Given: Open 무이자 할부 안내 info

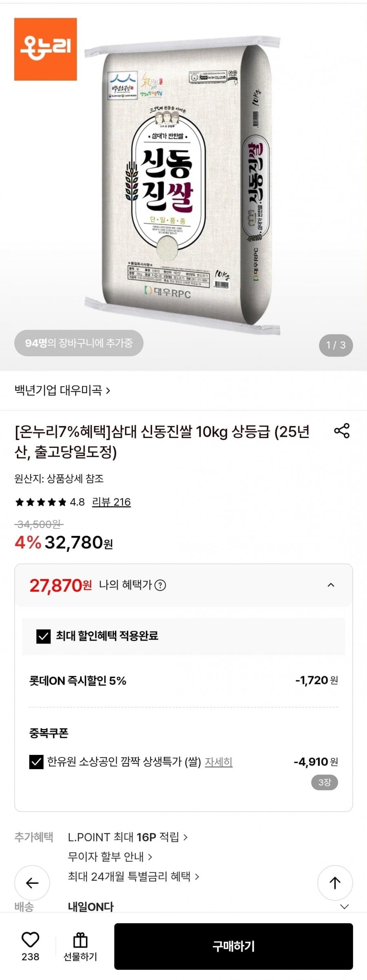Looking at the screenshot, I should coord(110,857).
